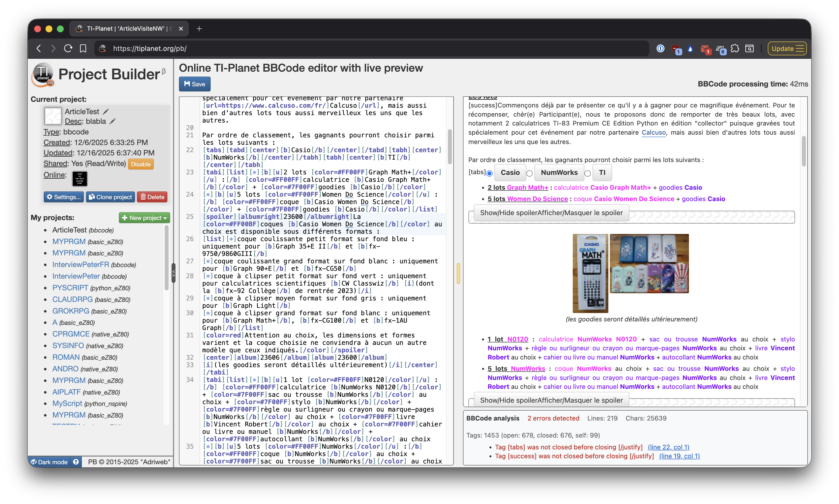Screen dimensions: 839x504
Task: Select the NumWorks radio button in preview
Action: tap(530, 173)
